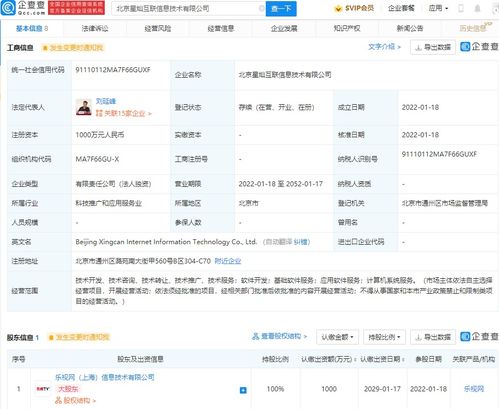The image size is (499, 409).
Task: Select 北京市通州区市场监督管理局 registration authority
Action: pyautogui.click(x=445, y=203)
